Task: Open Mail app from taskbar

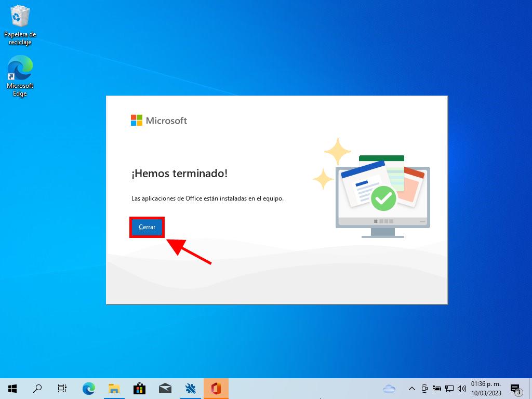Action: (x=165, y=389)
